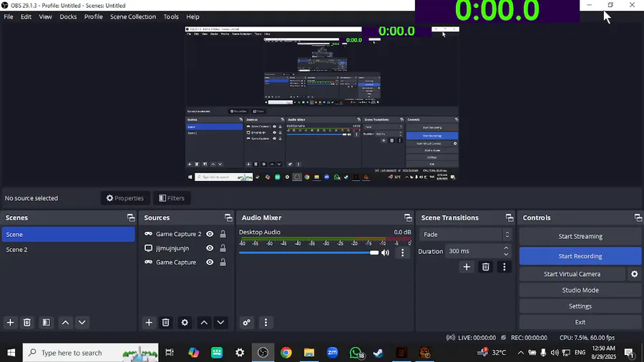
Task: Adjust Desktop Audio volume slider
Action: [309, 253]
